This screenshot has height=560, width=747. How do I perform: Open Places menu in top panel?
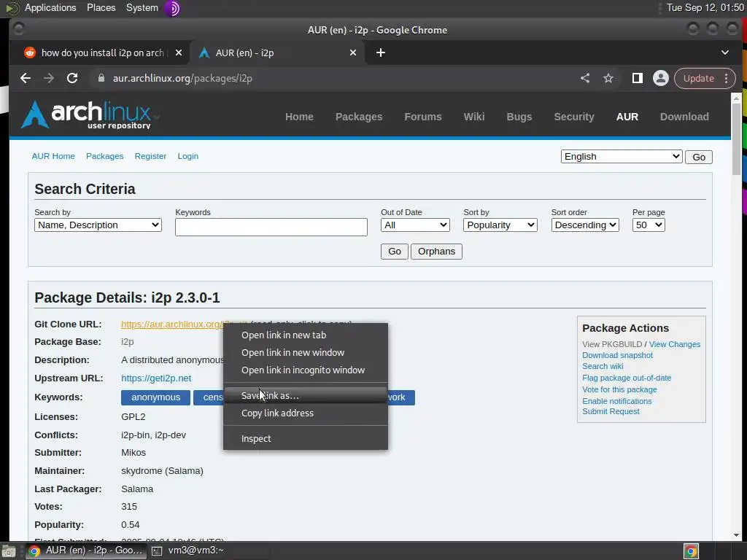[101, 7]
